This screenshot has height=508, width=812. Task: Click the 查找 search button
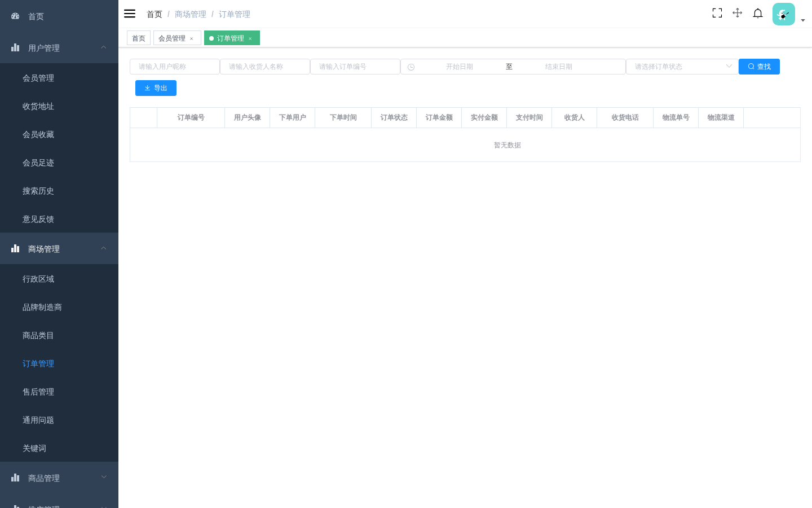tap(759, 67)
